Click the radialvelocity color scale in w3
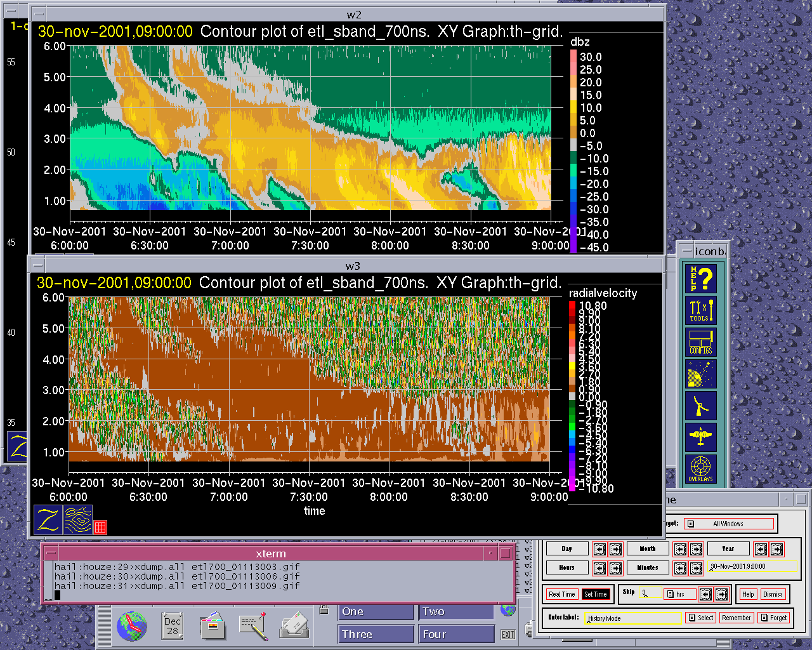Image resolution: width=812 pixels, height=650 pixels. pos(573,395)
